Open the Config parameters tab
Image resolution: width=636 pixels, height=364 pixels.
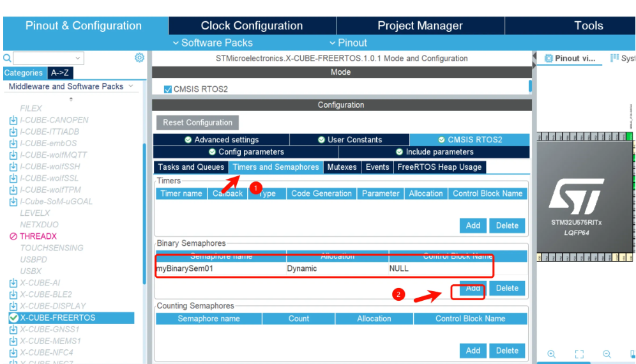point(246,152)
